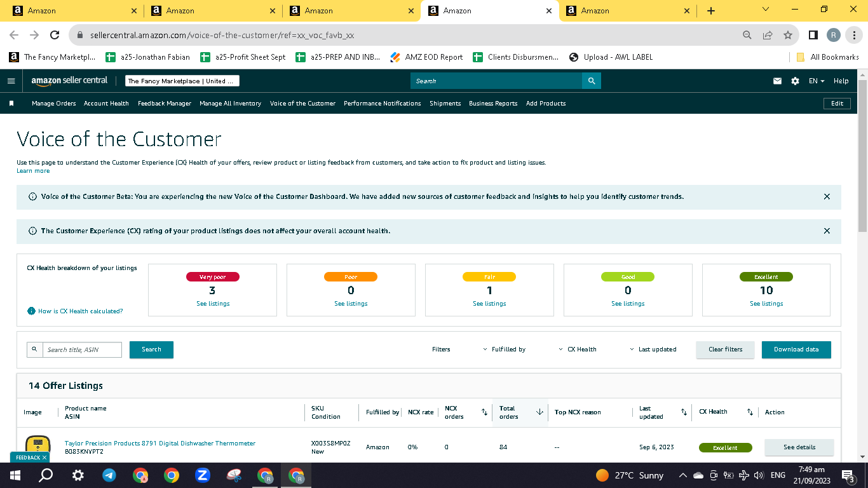Open Zoom from the taskbar
This screenshot has height=488, width=868.
point(203,475)
